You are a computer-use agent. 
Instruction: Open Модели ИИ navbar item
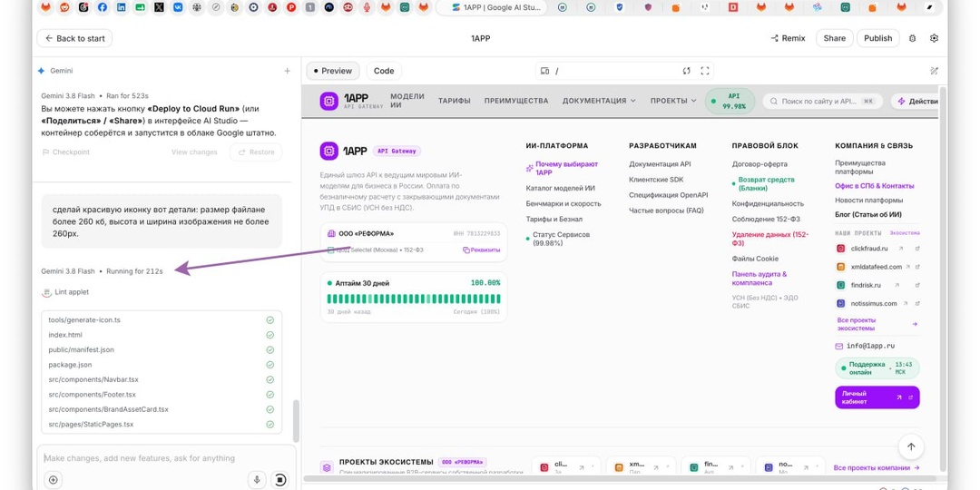[407, 101]
